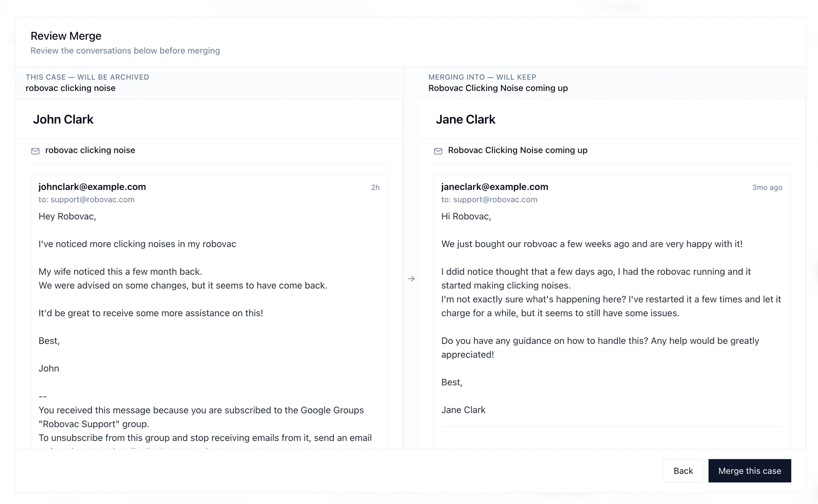Click the Review Merge heading
818x504 pixels.
[x=66, y=36]
